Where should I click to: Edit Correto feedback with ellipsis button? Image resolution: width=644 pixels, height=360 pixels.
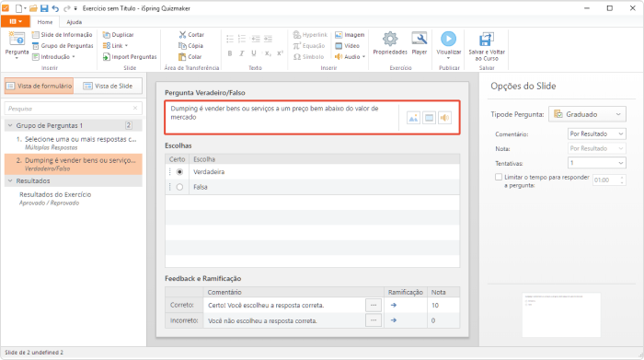(374, 305)
